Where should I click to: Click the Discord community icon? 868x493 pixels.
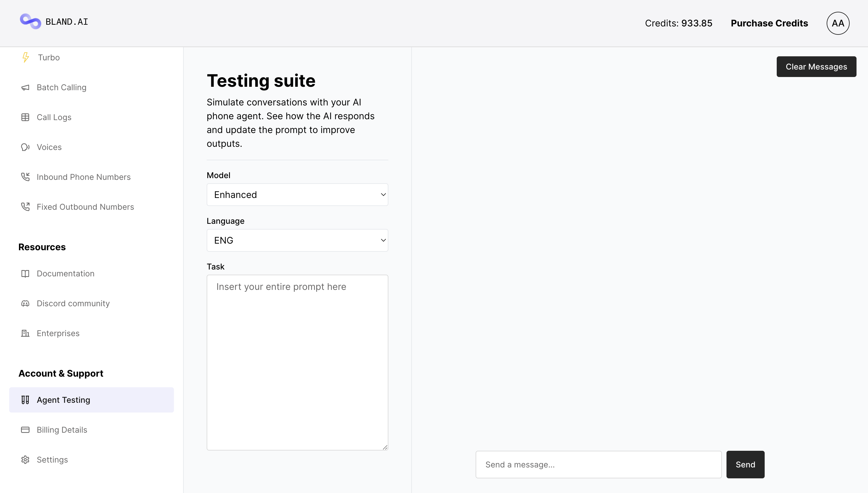(25, 303)
